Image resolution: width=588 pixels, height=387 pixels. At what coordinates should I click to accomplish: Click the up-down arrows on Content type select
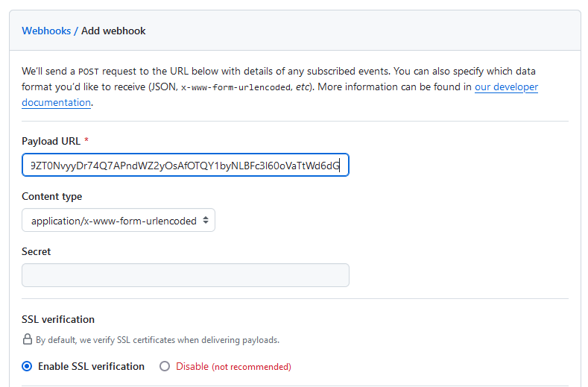(x=206, y=221)
